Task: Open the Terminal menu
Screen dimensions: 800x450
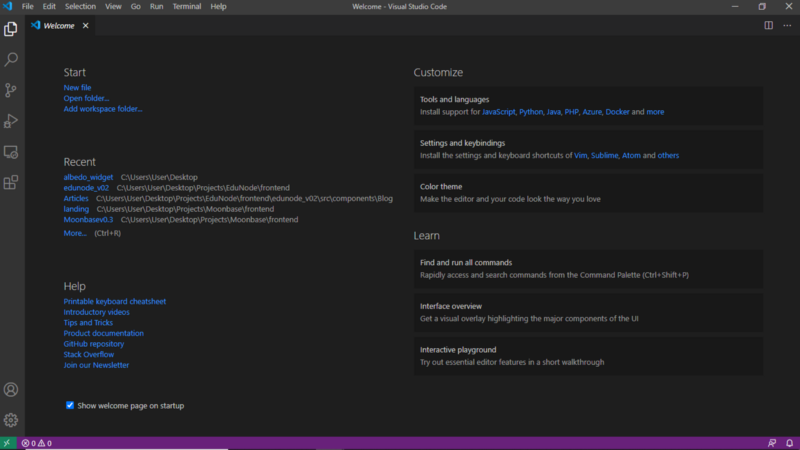Action: pyautogui.click(x=187, y=7)
